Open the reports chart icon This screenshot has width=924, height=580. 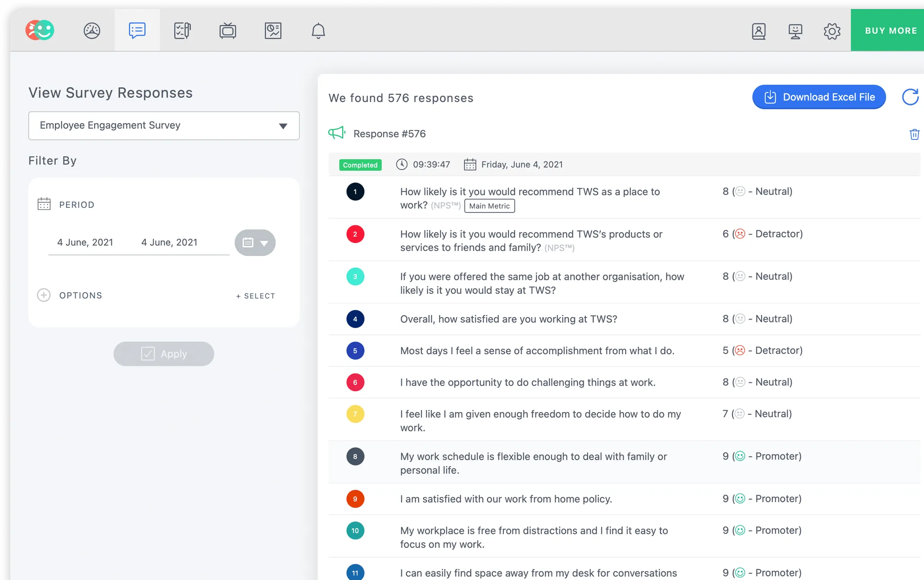pyautogui.click(x=273, y=31)
